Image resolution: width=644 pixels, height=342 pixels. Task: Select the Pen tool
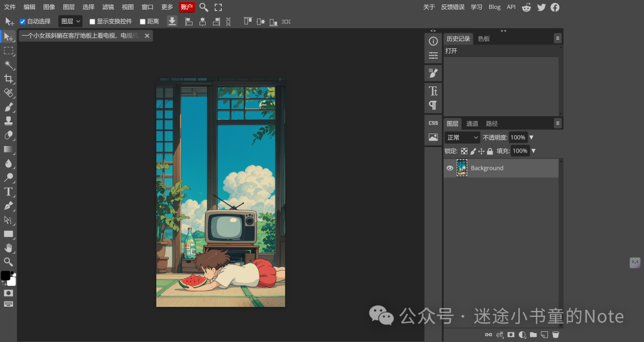coord(8,206)
